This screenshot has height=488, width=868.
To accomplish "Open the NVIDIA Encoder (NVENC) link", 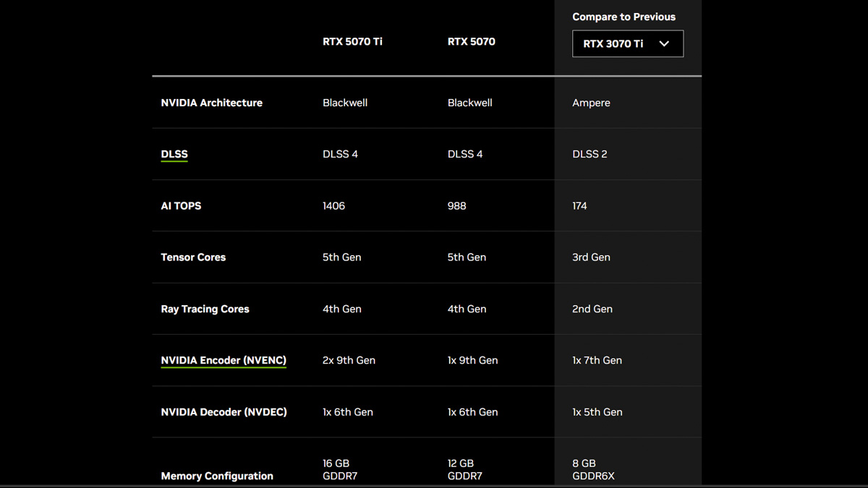I will click(x=224, y=360).
